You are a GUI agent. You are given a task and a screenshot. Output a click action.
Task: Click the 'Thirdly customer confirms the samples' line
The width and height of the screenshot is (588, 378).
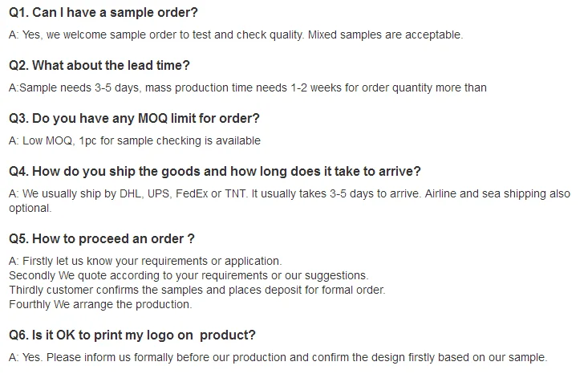pyautogui.click(x=197, y=290)
